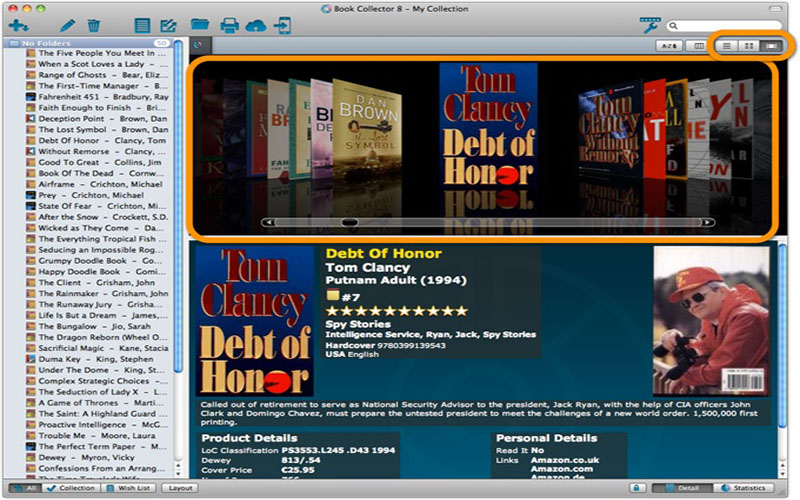Select 'The Bungalow - Jio, Sarah' row
The height and width of the screenshot is (500, 800).
pyautogui.click(x=90, y=327)
